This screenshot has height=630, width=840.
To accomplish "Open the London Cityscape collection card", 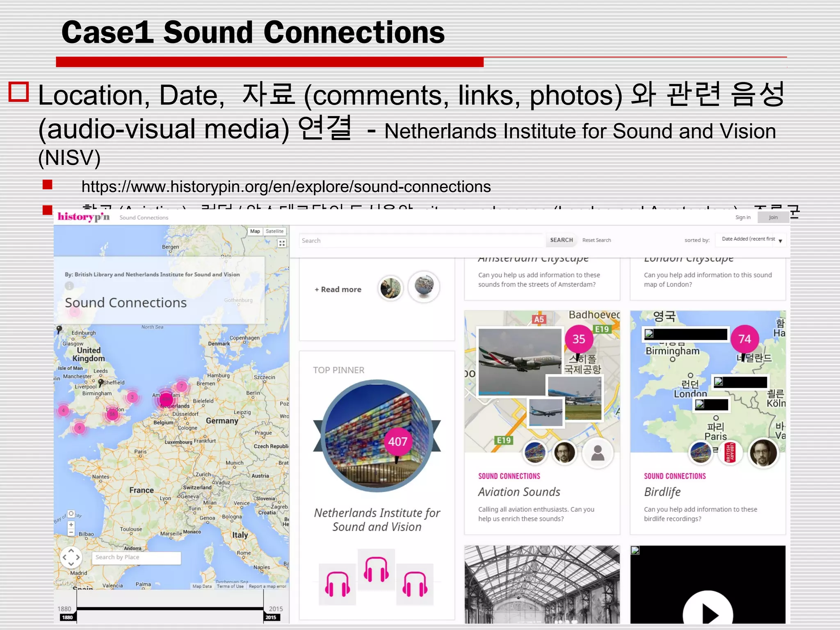I will 708,279.
